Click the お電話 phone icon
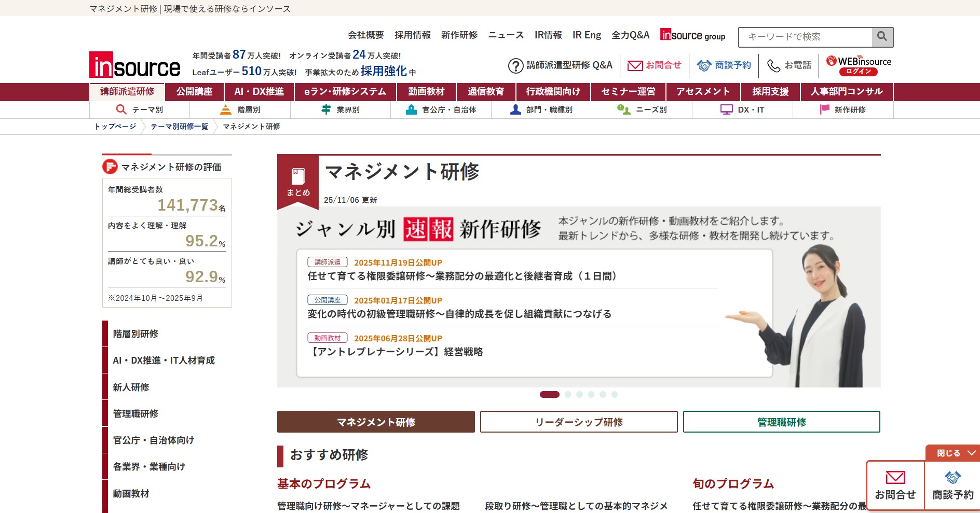Screen dimensions: 980x513 tap(773, 65)
